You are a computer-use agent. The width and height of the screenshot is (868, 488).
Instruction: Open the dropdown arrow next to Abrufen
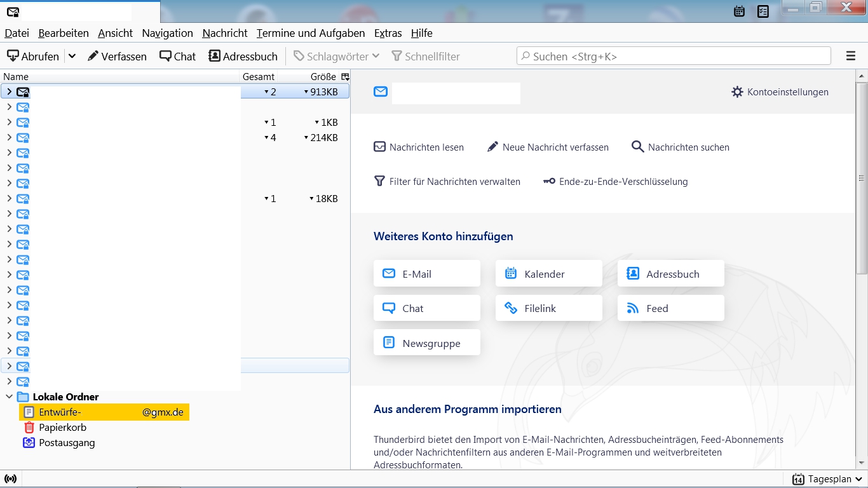tap(72, 56)
